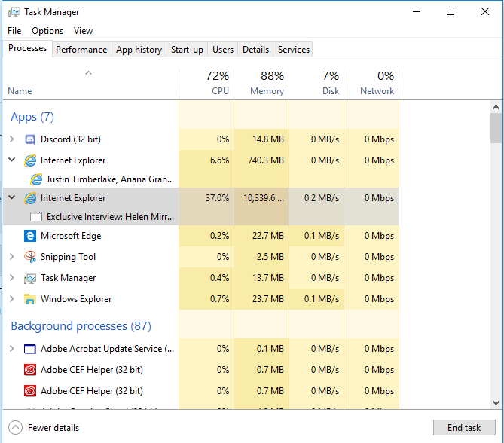Click the 37.0% CPU value cell
This screenshot has width=504, height=443.
tap(206, 198)
